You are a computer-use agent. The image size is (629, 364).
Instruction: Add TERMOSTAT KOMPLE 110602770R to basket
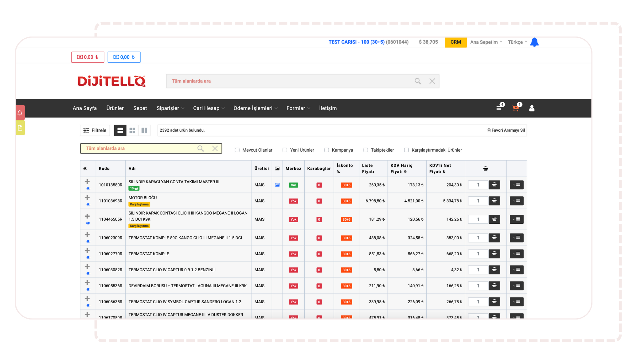[x=494, y=254]
